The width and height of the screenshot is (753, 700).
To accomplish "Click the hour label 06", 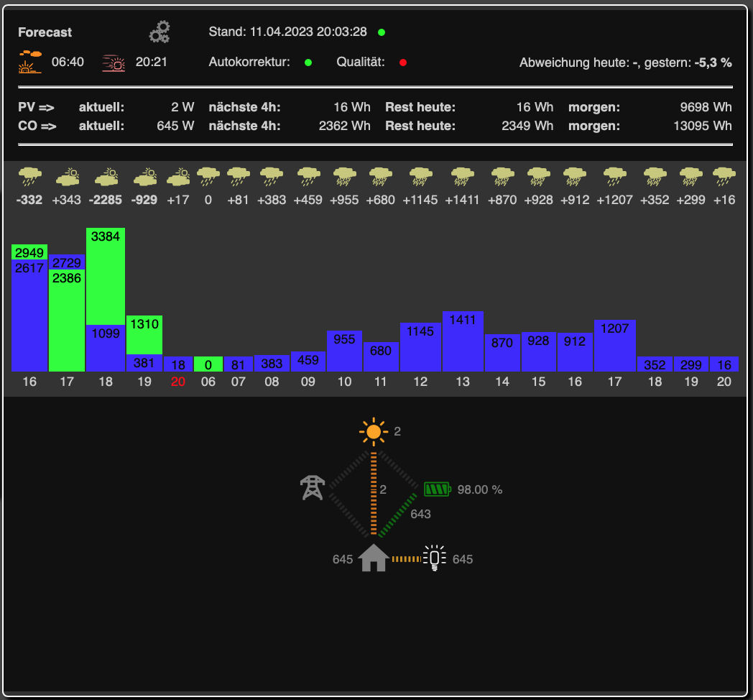I will pos(208,382).
